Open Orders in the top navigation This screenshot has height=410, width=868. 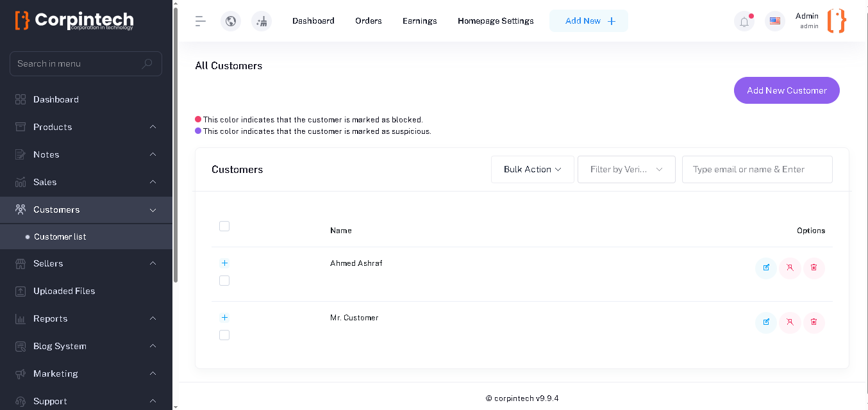(x=369, y=21)
